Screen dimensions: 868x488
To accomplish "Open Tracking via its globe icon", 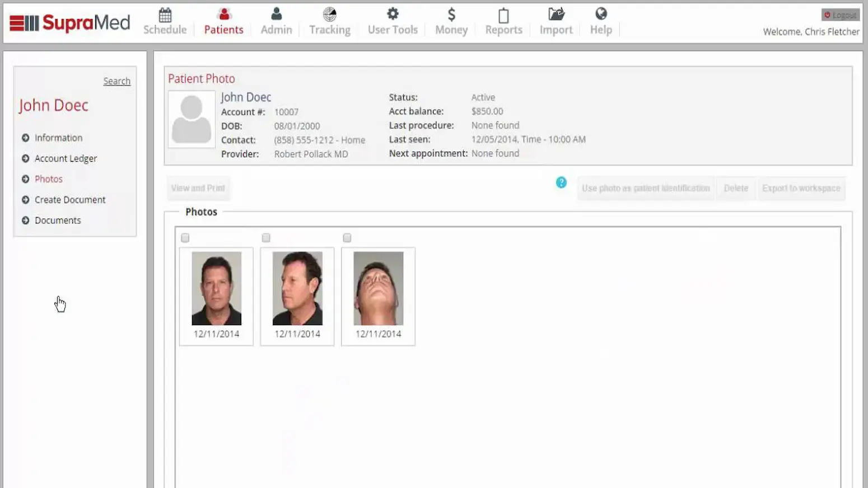I will (329, 13).
